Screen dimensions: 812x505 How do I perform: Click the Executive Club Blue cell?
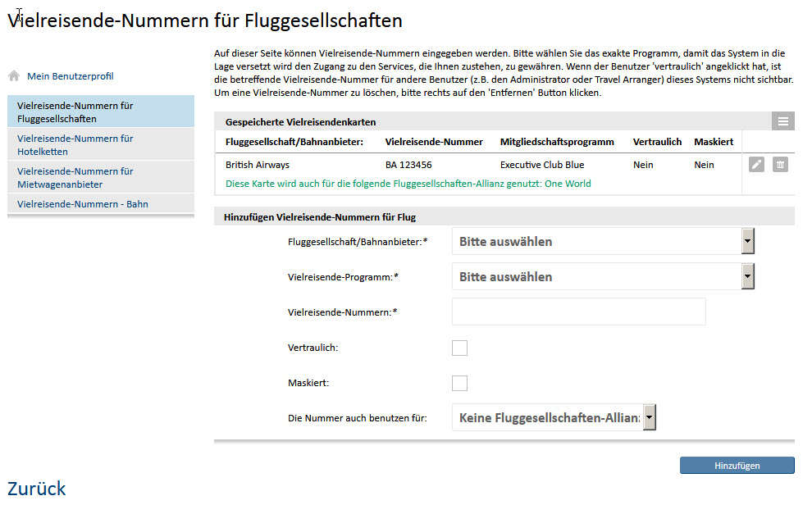point(542,165)
